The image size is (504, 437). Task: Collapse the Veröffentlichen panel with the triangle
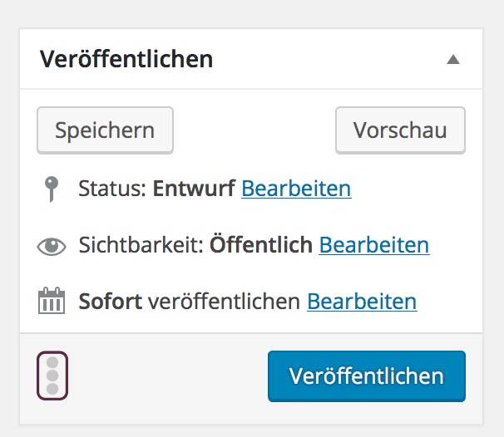(453, 60)
